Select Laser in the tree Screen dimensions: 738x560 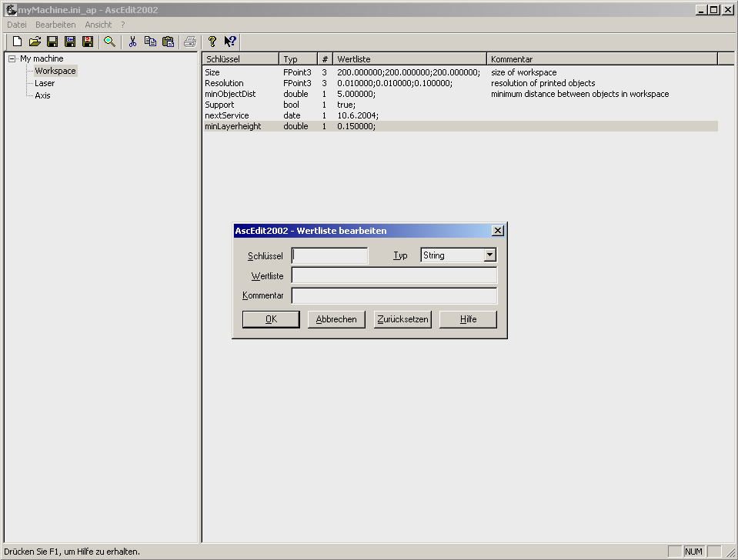[x=45, y=83]
